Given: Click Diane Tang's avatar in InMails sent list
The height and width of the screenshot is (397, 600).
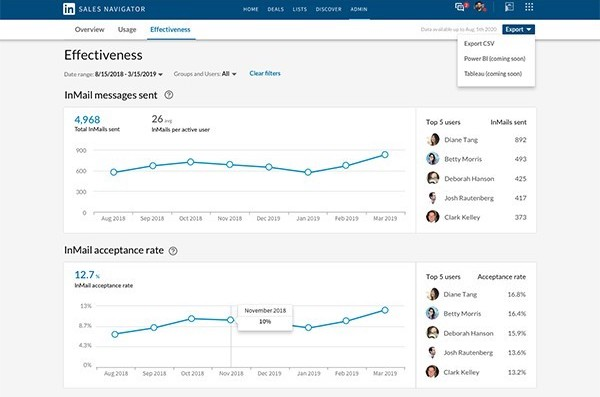Looking at the screenshot, I should tap(433, 140).
